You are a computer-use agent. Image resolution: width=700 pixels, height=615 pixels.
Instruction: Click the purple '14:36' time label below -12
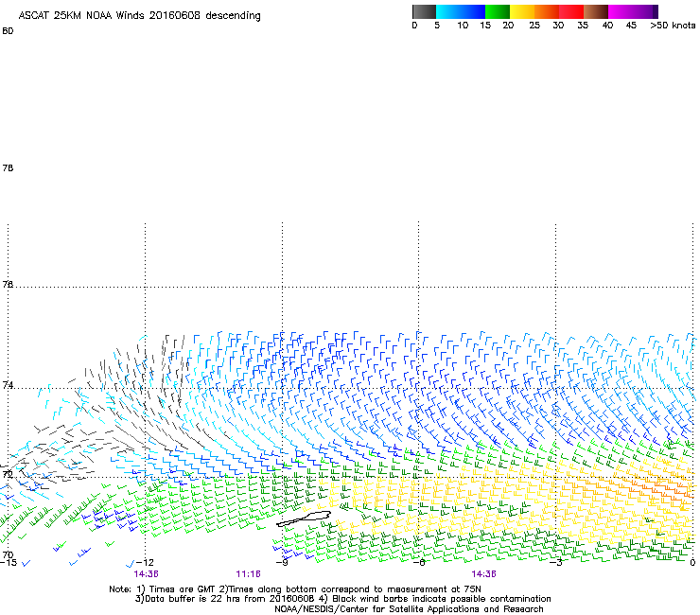146,574
